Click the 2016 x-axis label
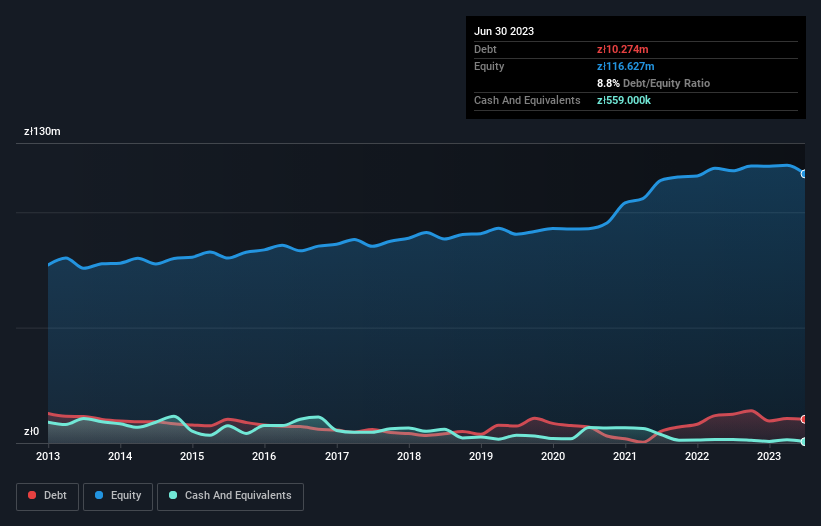The width and height of the screenshot is (821, 526). pos(264,456)
